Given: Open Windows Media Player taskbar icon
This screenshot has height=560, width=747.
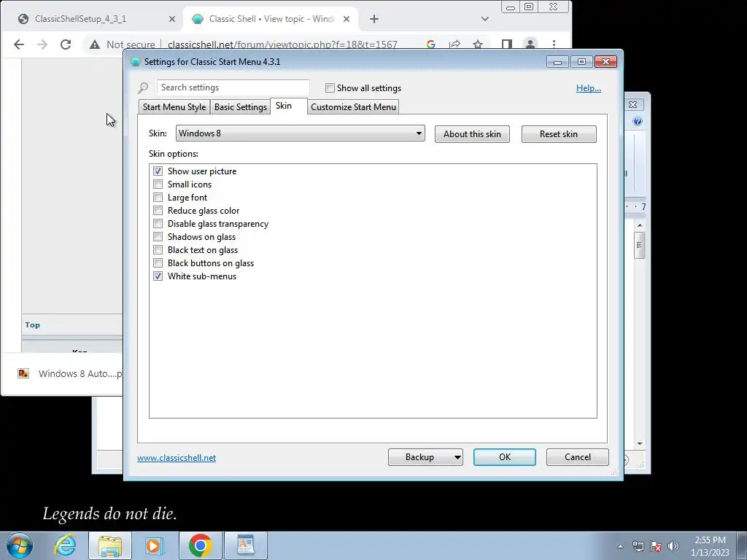Looking at the screenshot, I should coord(155,545).
